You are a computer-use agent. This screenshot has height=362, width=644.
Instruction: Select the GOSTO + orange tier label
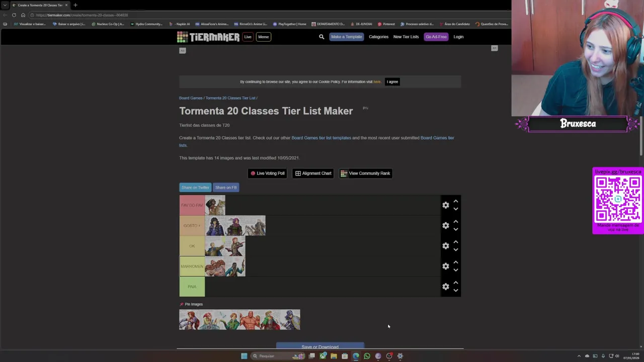(x=192, y=225)
